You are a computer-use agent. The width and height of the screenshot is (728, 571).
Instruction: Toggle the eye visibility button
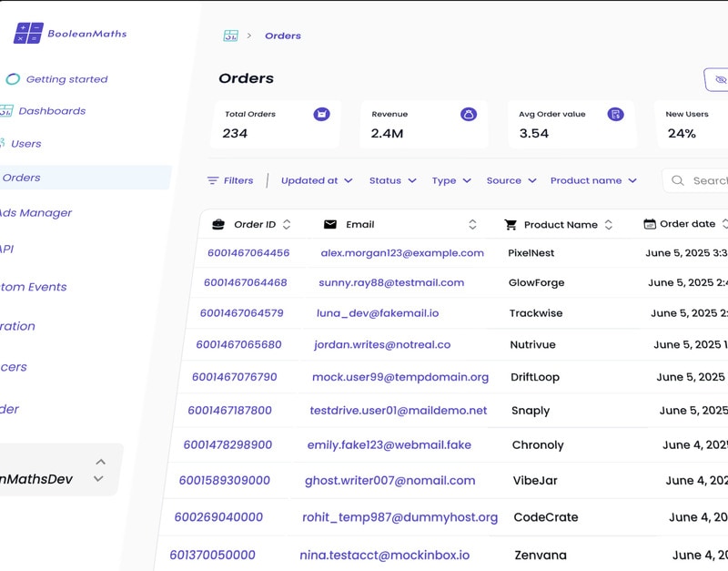719,80
